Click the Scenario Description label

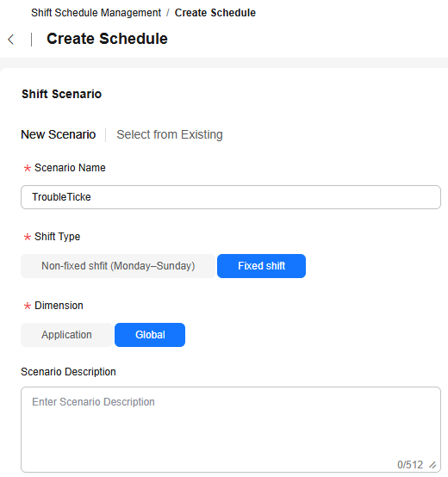tap(68, 372)
